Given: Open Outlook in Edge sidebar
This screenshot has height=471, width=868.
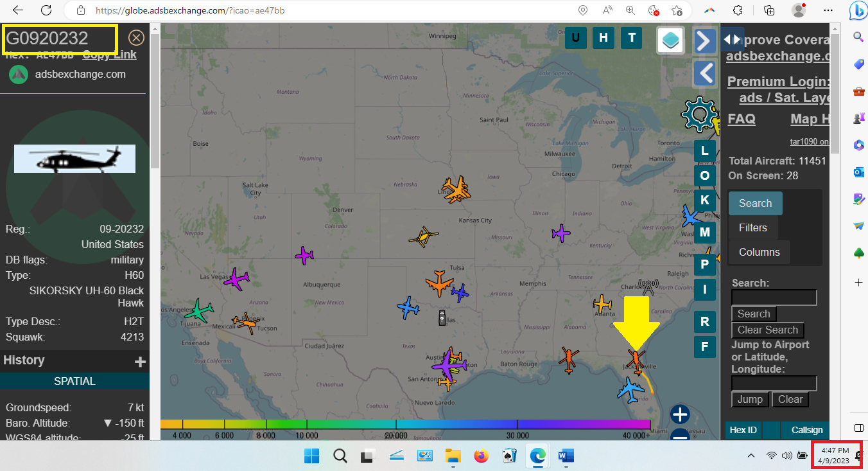Looking at the screenshot, I should (858, 172).
